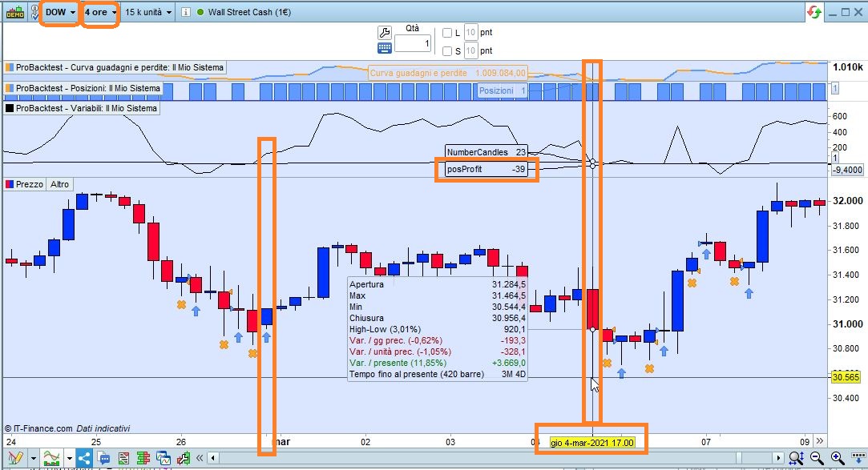Click the IT-Finance.com link
This screenshot has width=868, height=470.
[x=42, y=428]
